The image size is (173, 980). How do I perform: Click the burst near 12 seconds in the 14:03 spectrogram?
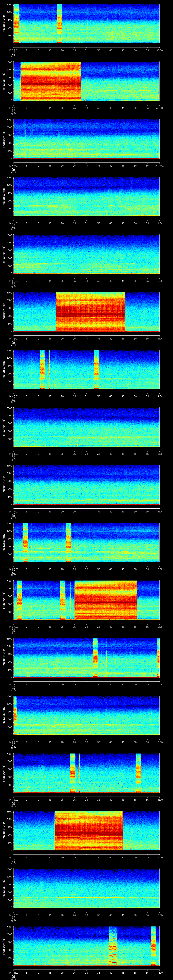42,369
